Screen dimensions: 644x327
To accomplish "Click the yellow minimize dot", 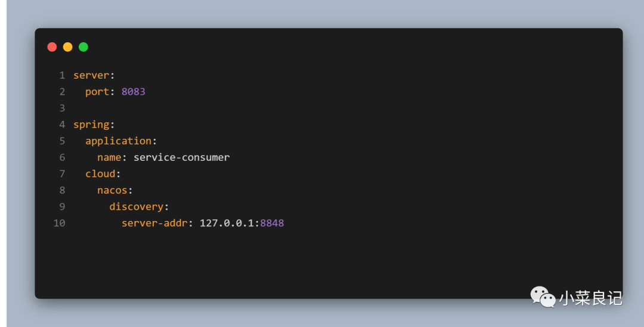I will click(67, 47).
